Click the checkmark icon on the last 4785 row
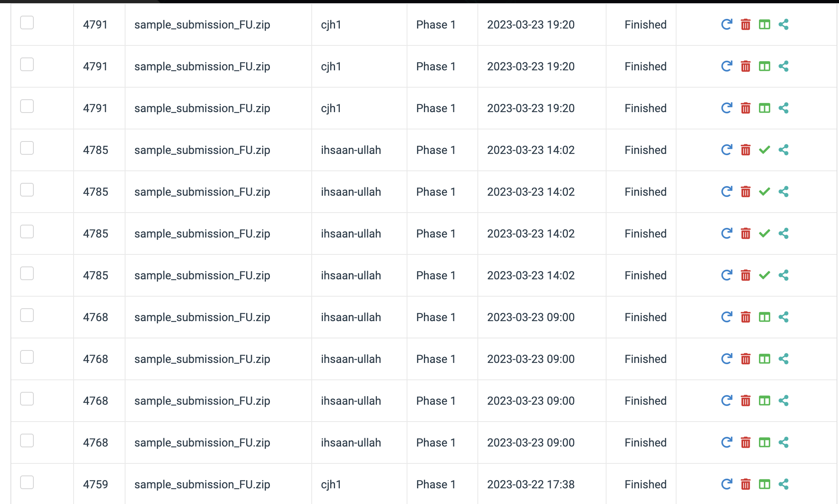Image resolution: width=839 pixels, height=504 pixels. tap(765, 275)
